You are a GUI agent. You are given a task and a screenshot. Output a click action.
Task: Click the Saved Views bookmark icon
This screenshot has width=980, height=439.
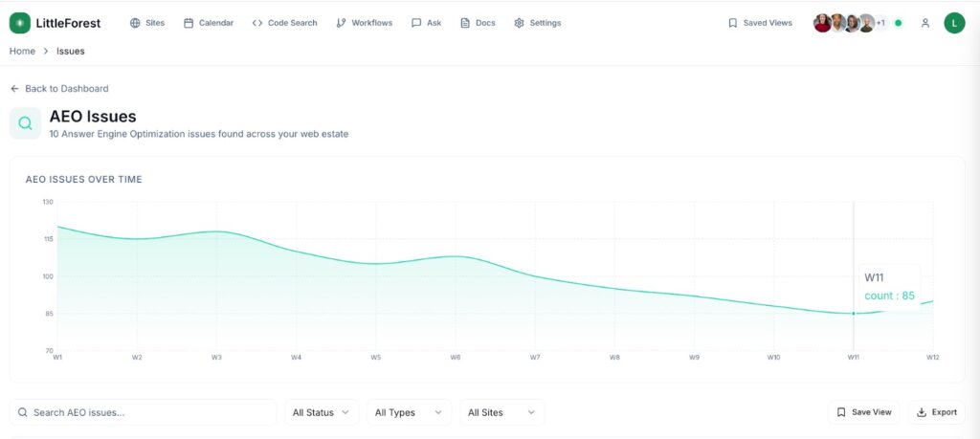tap(732, 23)
